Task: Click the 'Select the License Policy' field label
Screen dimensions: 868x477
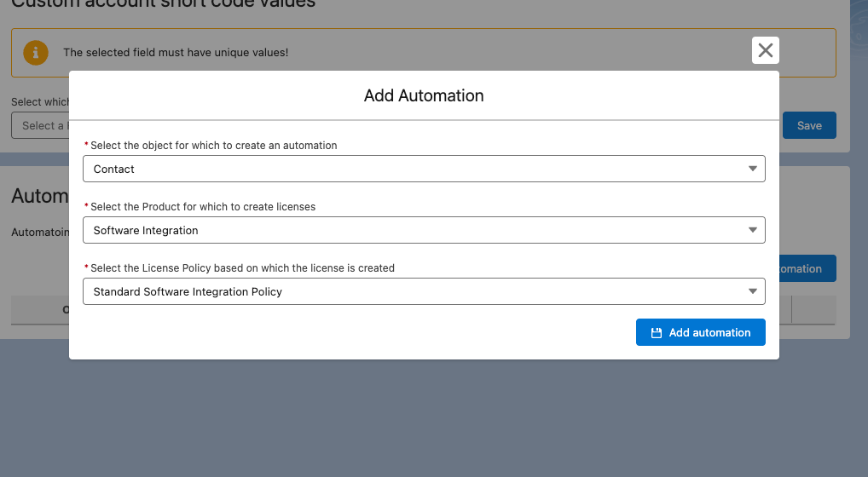Action: click(242, 268)
